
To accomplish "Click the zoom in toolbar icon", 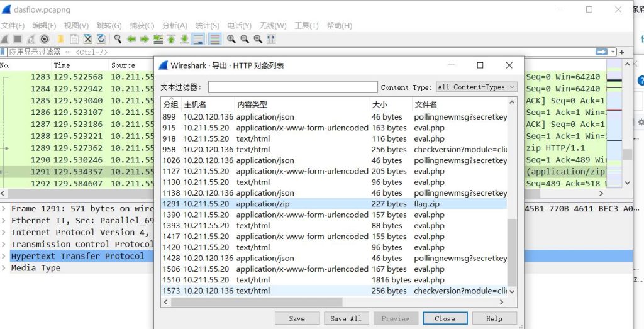I will click(231, 39).
